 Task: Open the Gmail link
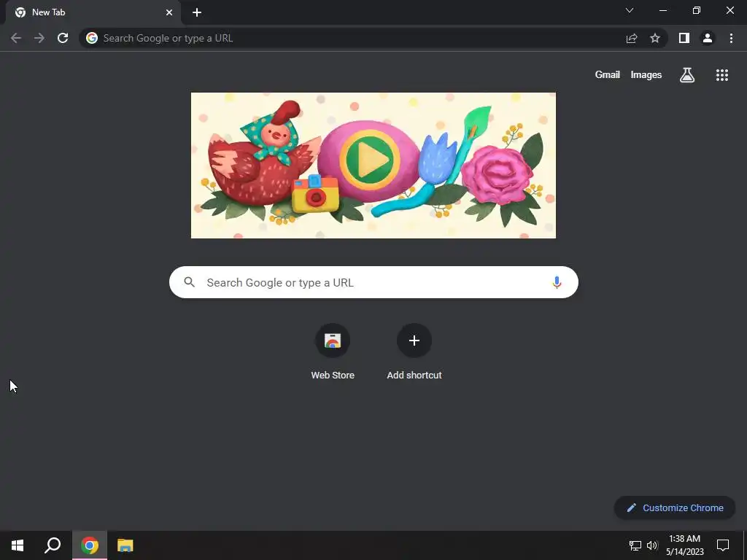click(x=608, y=75)
